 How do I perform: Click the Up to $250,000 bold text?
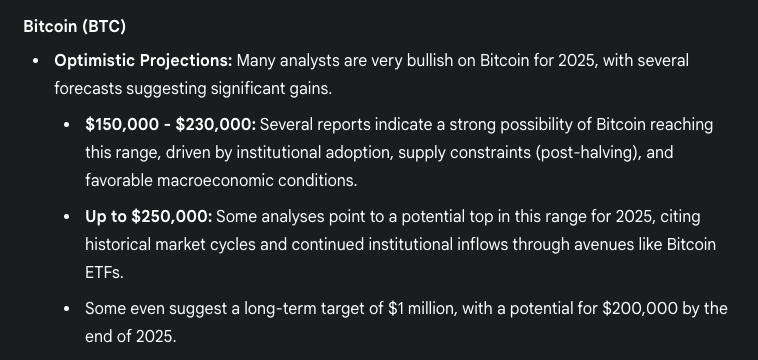coord(148,216)
